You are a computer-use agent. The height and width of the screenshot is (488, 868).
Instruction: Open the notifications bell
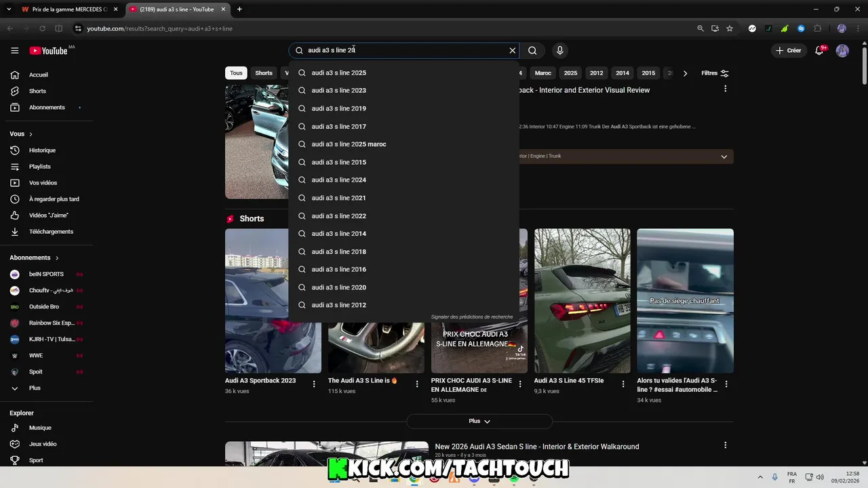pyautogui.click(x=819, y=51)
